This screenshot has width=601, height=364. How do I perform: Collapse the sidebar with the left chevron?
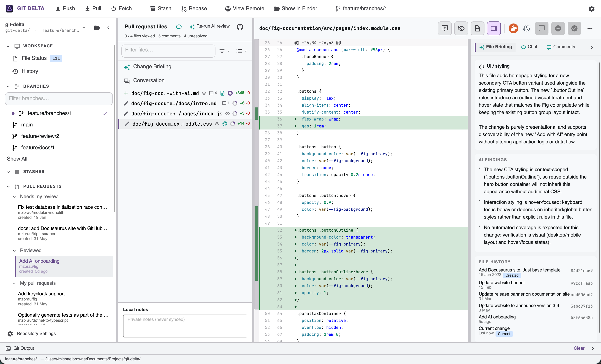(x=108, y=28)
